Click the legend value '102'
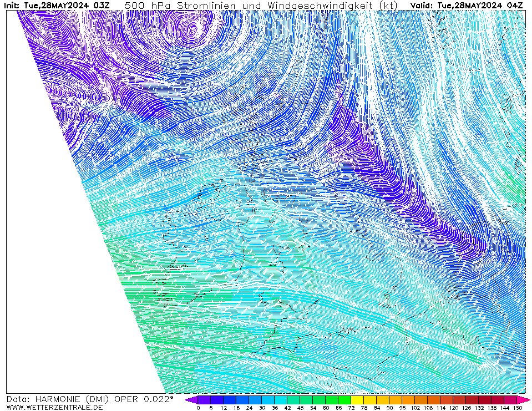Viewport: 532px width, 411px height. point(416,408)
